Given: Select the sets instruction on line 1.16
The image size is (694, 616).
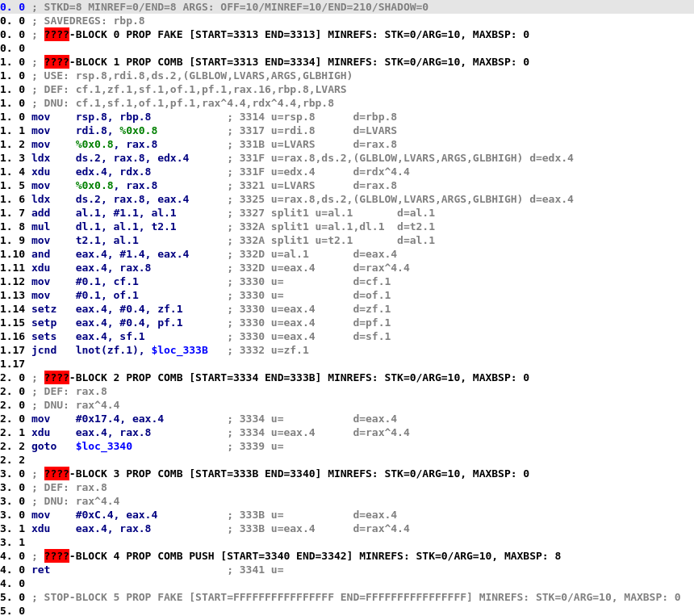Looking at the screenshot, I should click(44, 336).
